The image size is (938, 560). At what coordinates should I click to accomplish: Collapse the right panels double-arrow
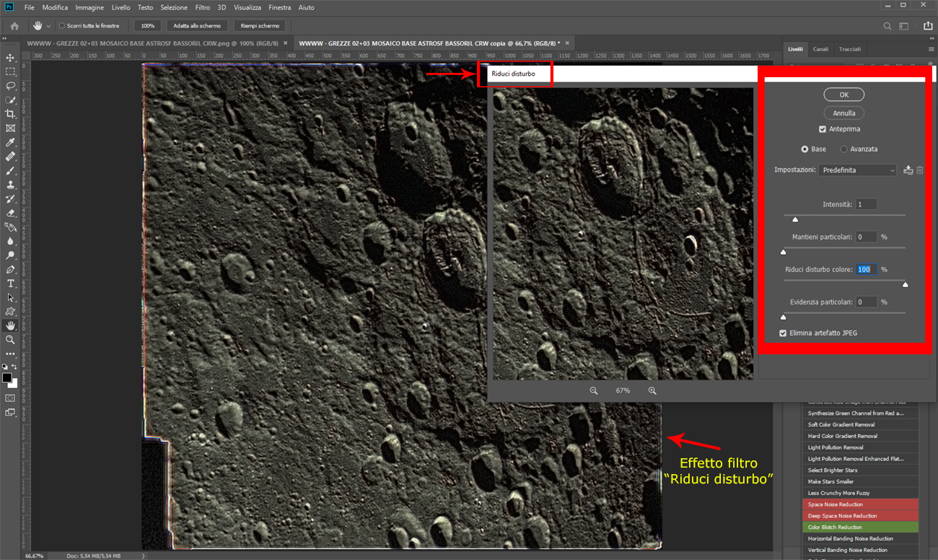tap(931, 39)
